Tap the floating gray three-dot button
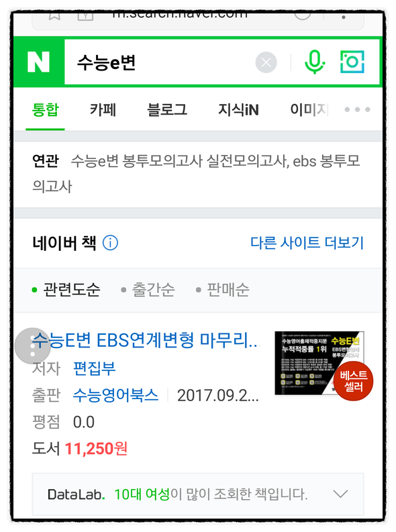The image size is (396, 532). pyautogui.click(x=33, y=345)
